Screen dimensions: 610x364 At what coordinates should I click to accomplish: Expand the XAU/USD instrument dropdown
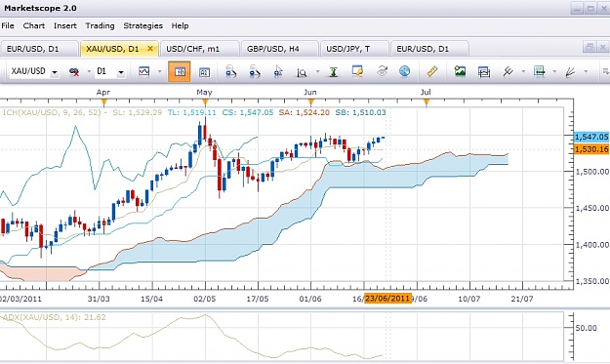tap(55, 72)
